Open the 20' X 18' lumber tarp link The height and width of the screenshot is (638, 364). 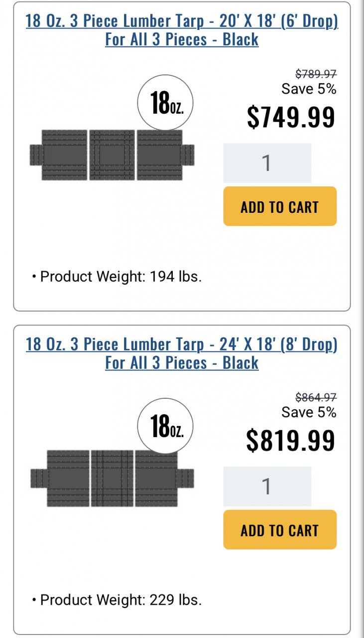[x=182, y=30]
